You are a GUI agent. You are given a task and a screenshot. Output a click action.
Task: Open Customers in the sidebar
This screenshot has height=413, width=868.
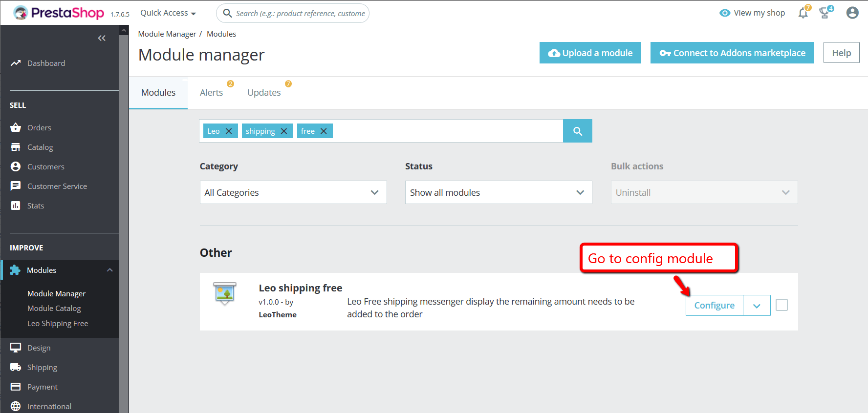pyautogui.click(x=46, y=166)
